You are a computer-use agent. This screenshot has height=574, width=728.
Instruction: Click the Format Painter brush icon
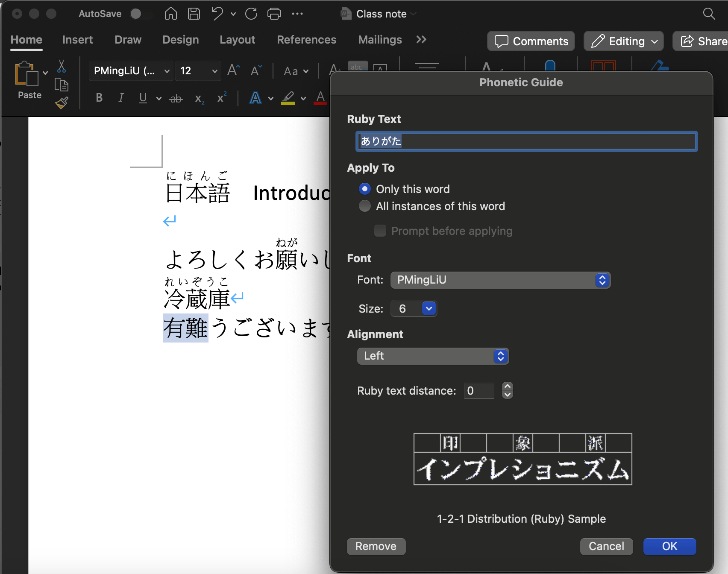pos(62,102)
